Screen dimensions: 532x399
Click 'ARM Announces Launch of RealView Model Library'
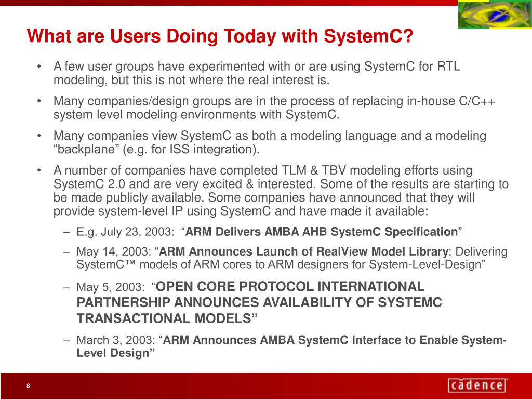pyautogui.click(x=303, y=252)
